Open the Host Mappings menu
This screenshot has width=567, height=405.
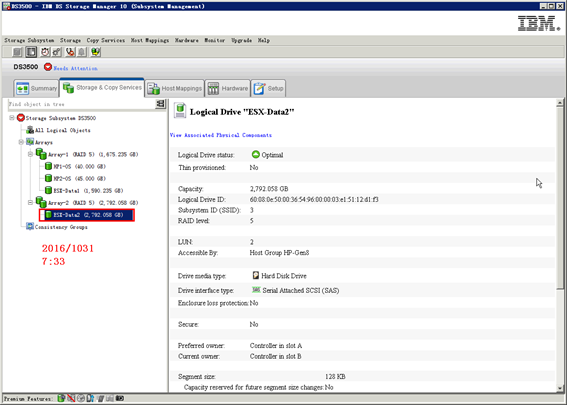click(x=150, y=40)
